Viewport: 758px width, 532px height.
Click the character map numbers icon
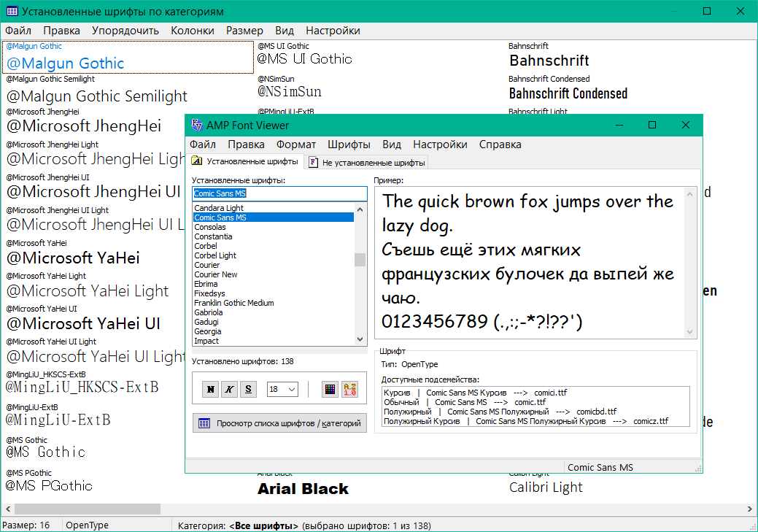click(x=349, y=389)
